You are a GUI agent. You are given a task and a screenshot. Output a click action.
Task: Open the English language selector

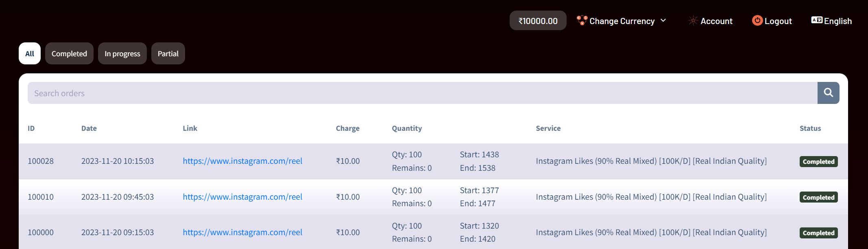tap(831, 21)
